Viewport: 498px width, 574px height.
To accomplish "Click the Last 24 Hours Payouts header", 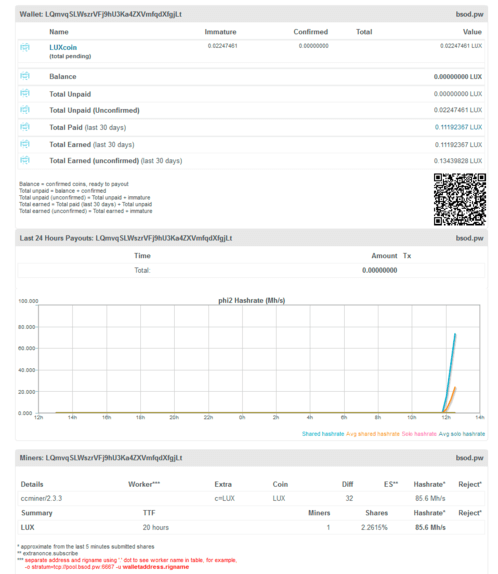I will click(252, 238).
